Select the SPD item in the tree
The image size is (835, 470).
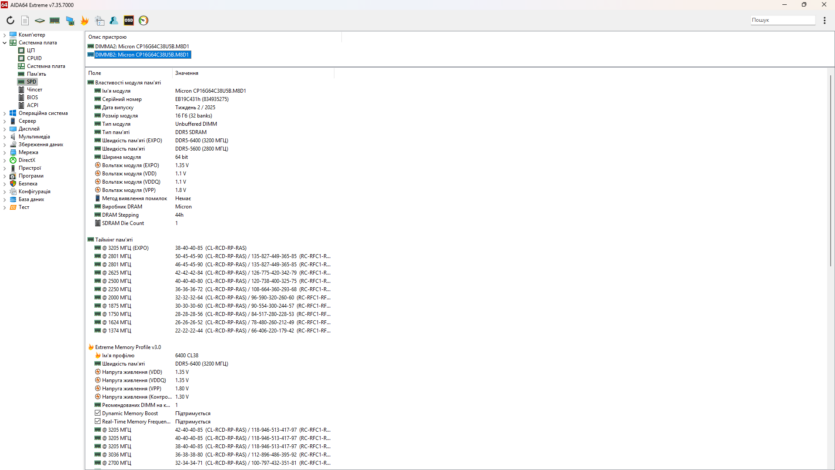point(31,81)
